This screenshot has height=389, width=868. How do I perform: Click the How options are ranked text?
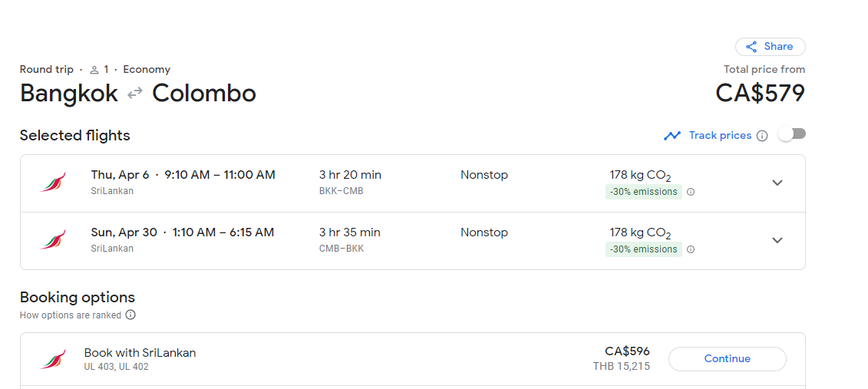click(71, 315)
